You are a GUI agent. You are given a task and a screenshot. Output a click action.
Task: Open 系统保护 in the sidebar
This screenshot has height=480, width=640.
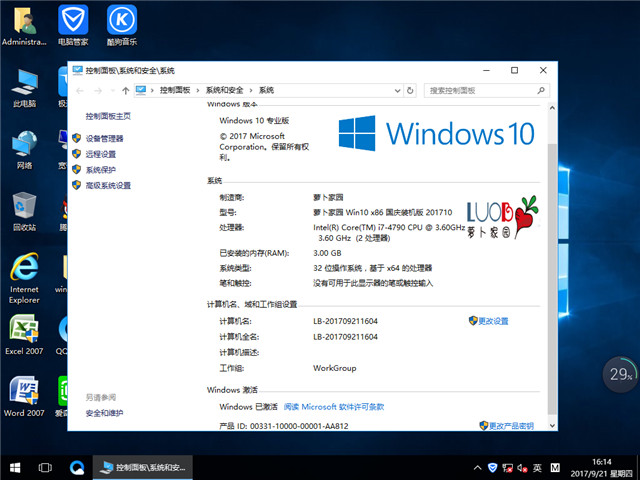[x=101, y=170]
